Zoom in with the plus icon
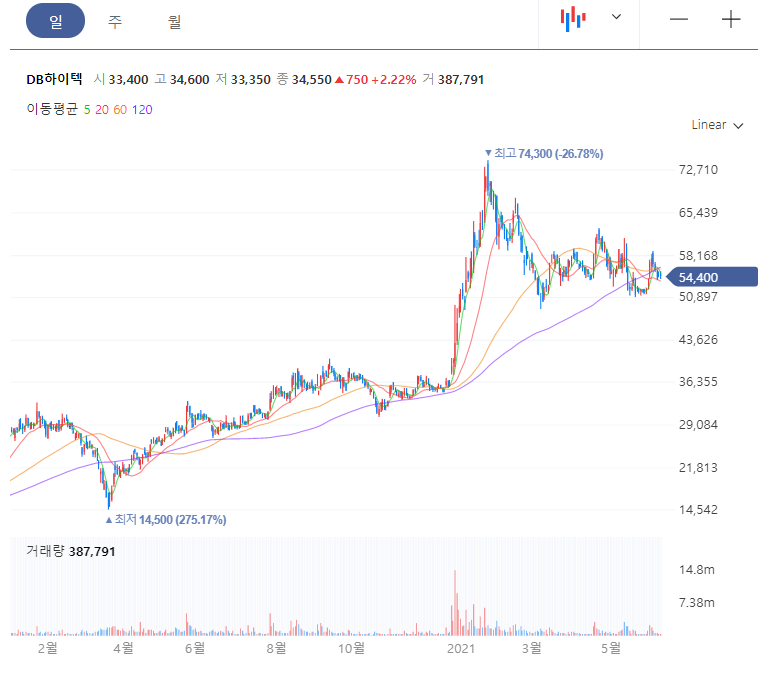Viewport: 770px width, 688px height. 731,20
